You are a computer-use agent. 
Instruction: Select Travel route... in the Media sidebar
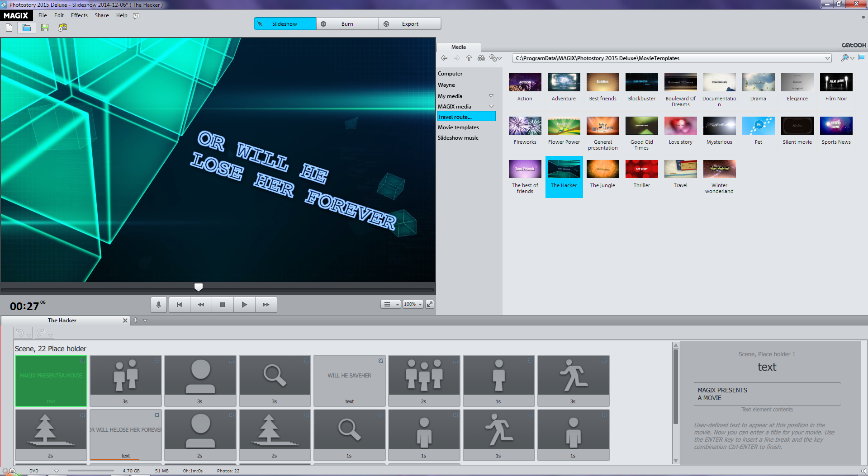[466, 117]
